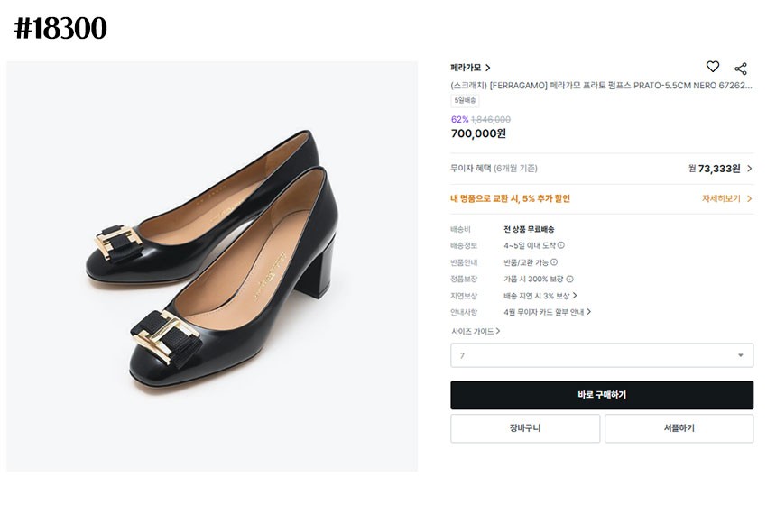Click info icon beside 가품 시 300% 보장
The width and height of the screenshot is (776, 532).
tap(570, 280)
